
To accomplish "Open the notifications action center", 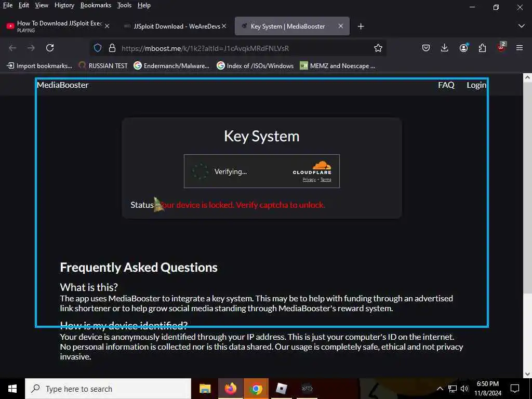I will click(x=515, y=389).
